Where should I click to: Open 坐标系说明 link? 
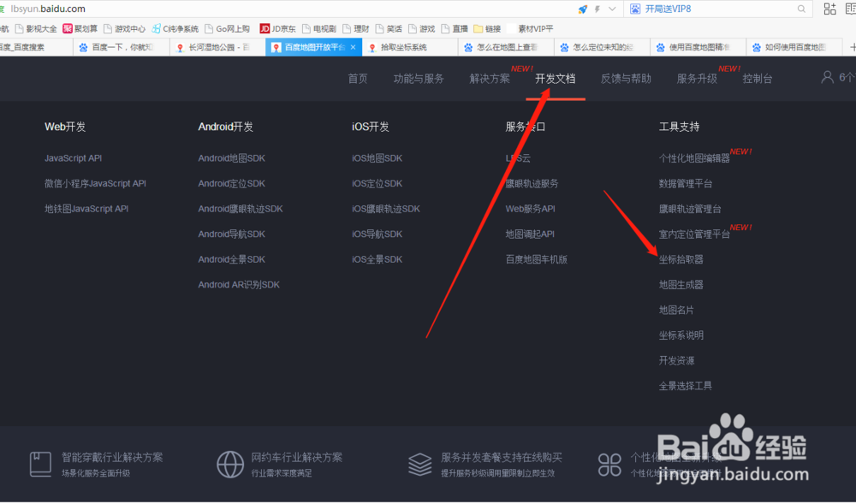681,335
